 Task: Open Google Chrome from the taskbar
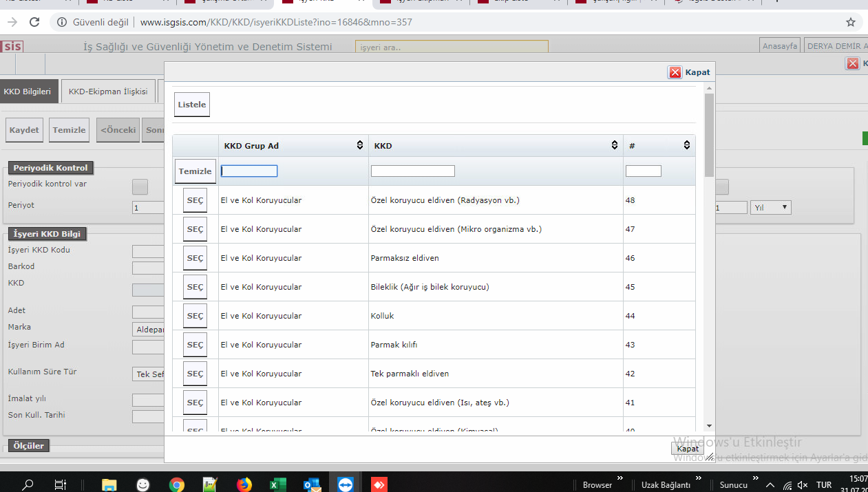(177, 484)
